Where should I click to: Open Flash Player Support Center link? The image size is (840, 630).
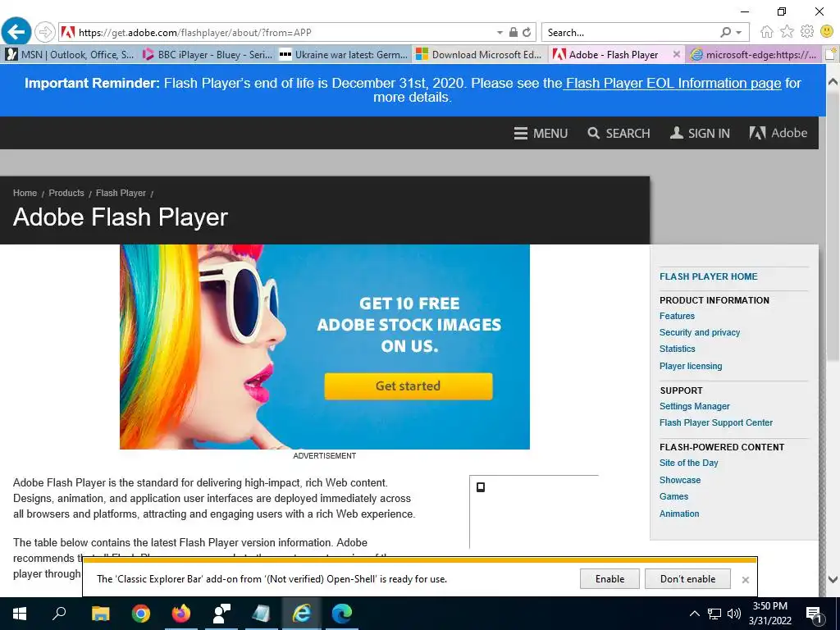pyautogui.click(x=715, y=422)
